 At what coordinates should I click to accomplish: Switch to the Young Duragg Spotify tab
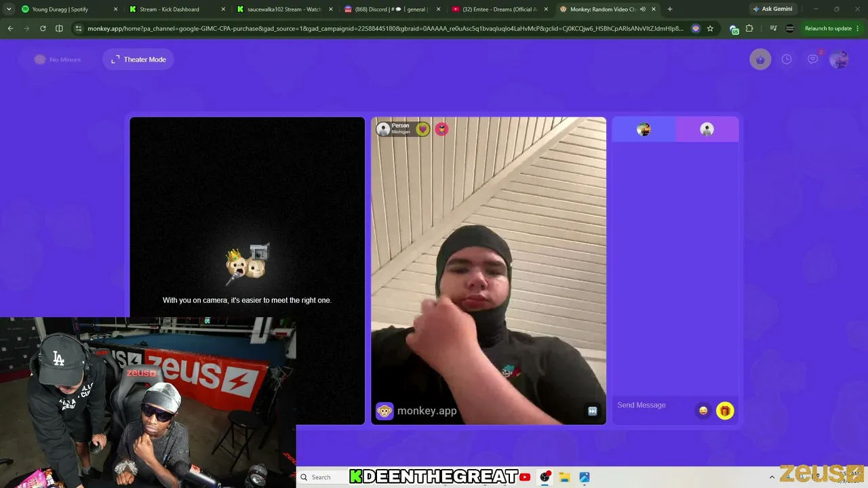67,9
